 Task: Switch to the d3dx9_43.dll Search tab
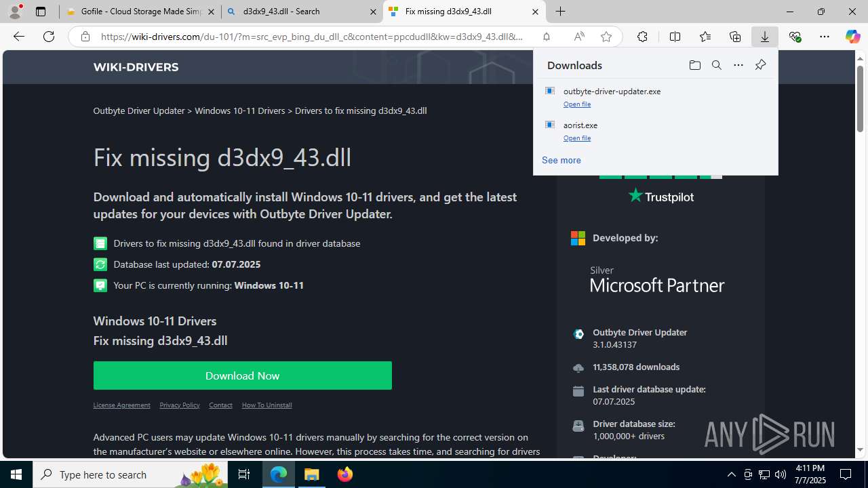302,12
